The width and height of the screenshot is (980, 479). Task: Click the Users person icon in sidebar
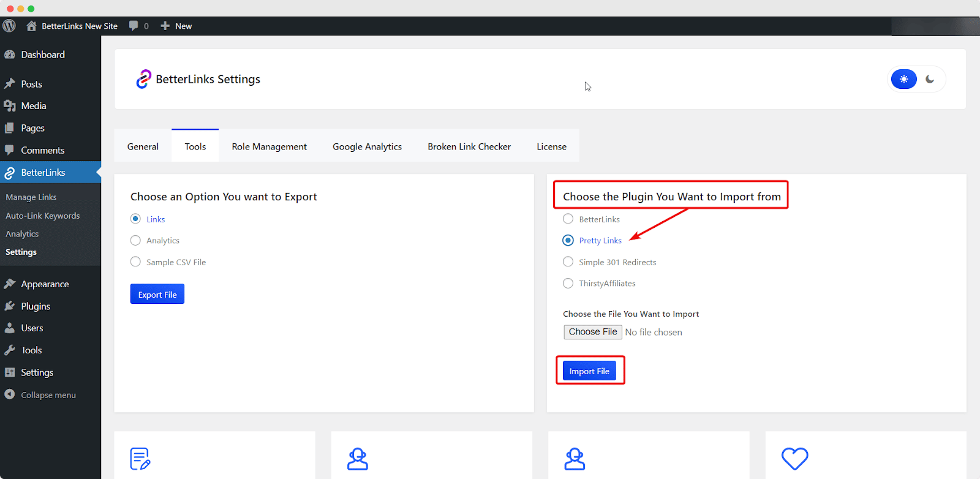point(10,328)
